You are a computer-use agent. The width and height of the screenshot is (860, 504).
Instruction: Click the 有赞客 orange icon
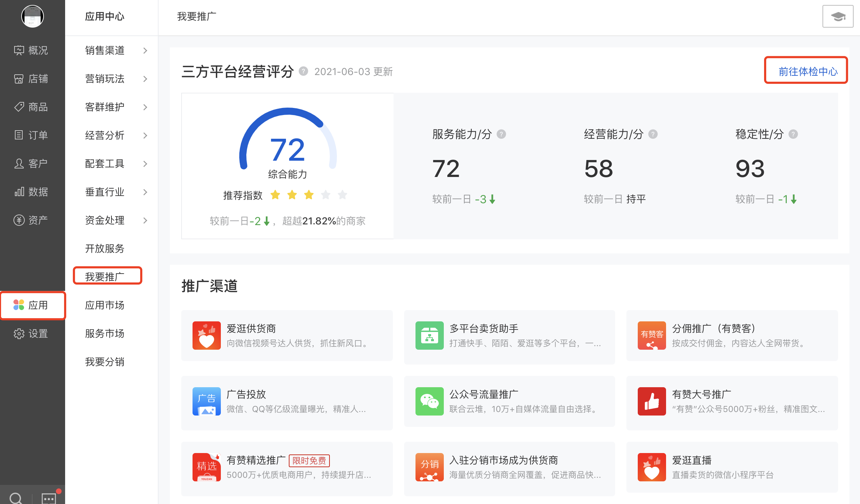[652, 336]
